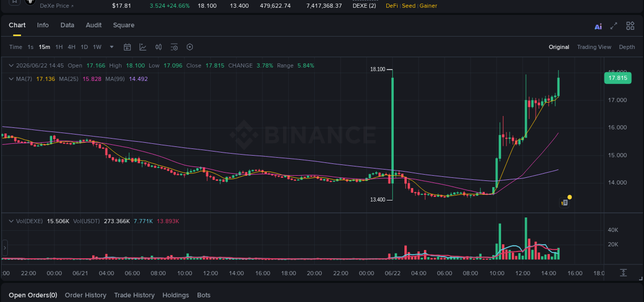Viewport: 644px width, 302px height.
Task: Open the AI chart assistant icon
Action: (x=598, y=26)
